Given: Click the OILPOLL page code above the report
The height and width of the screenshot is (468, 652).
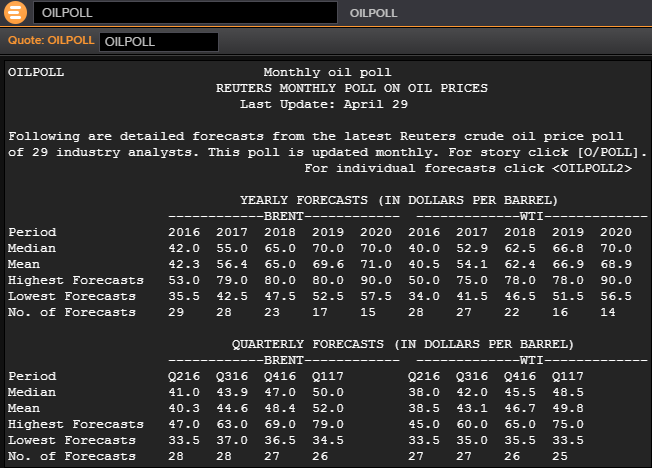Looking at the screenshot, I should (36, 72).
